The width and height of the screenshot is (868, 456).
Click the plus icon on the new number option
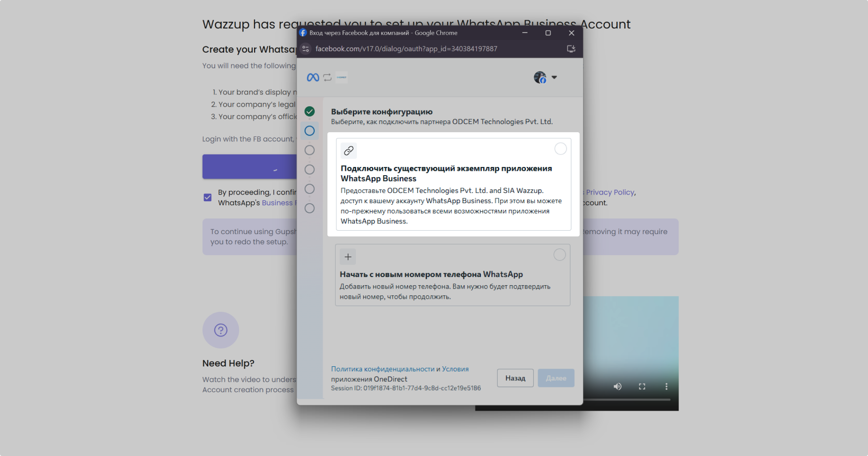348,257
